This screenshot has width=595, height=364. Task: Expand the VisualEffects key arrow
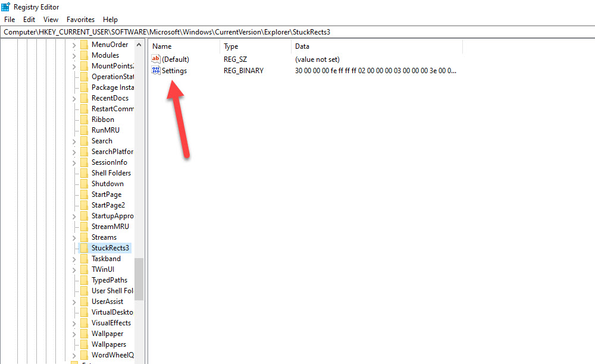74,324
